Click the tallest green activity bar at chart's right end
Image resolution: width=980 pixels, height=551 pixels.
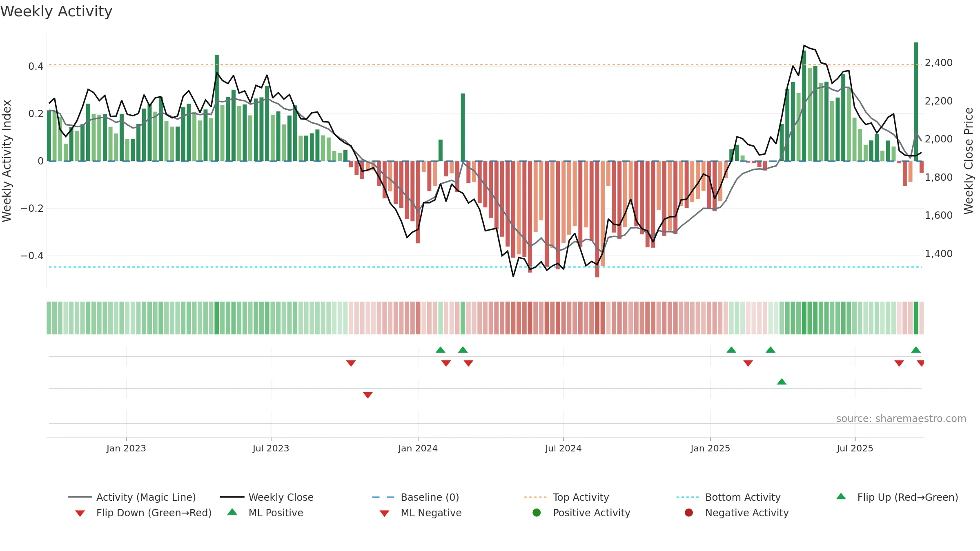(916, 102)
